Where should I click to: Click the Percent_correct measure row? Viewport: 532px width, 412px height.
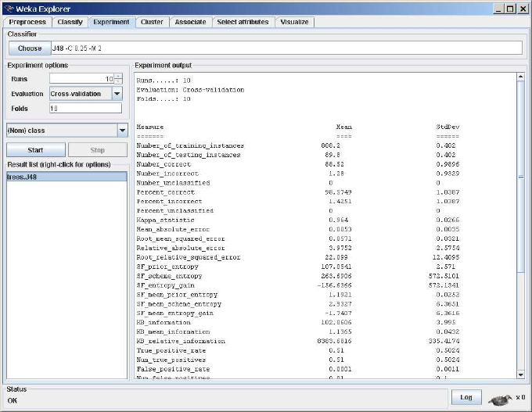[298, 192]
